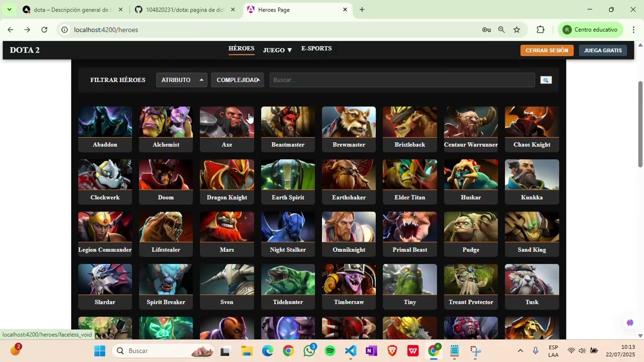
Task: Open Windows Start menu
Action: [x=100, y=351]
